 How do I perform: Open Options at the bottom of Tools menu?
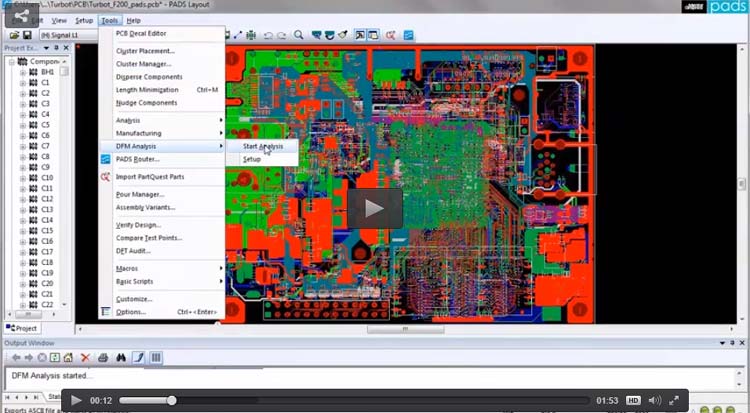162,312
